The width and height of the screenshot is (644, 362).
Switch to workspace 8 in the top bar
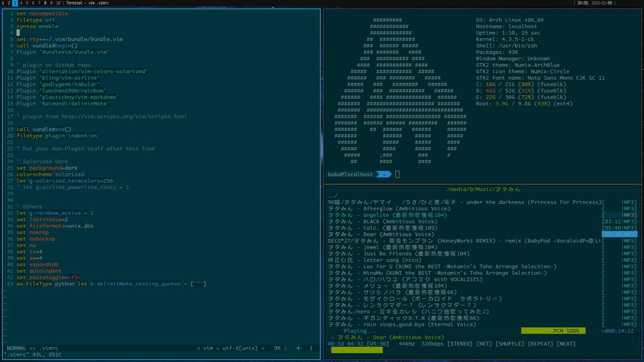point(45,3)
